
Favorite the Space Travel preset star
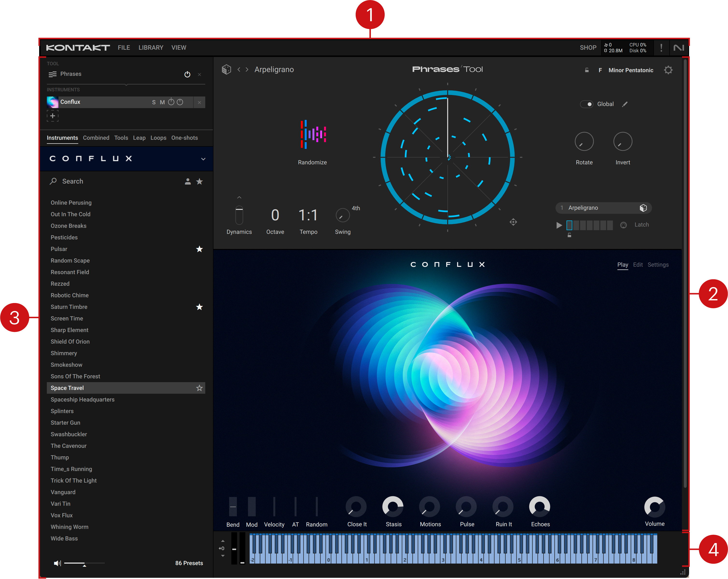[x=199, y=388]
